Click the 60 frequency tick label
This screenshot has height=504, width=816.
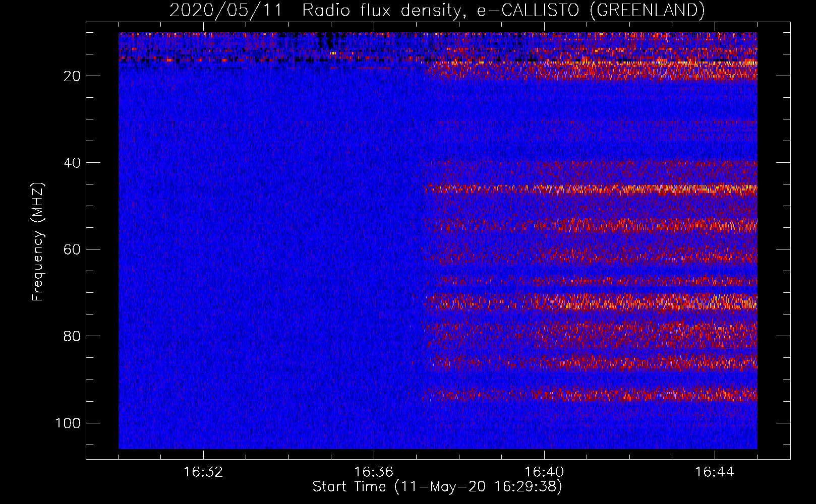click(x=72, y=249)
